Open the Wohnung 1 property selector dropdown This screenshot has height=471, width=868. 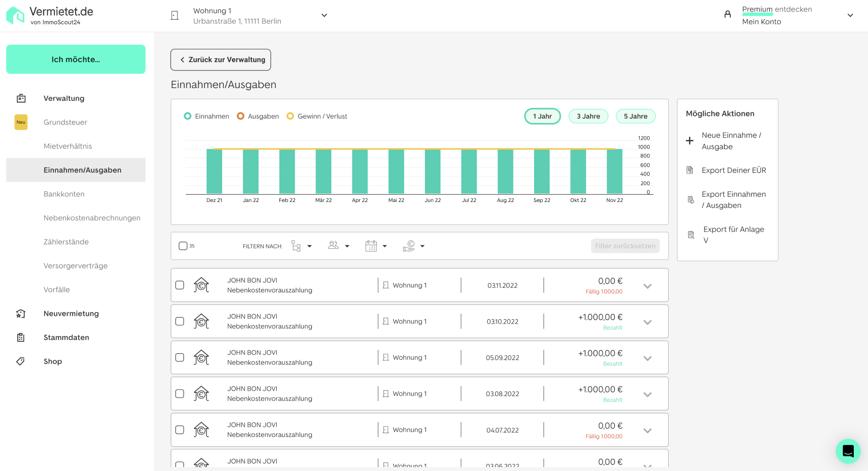coord(324,15)
